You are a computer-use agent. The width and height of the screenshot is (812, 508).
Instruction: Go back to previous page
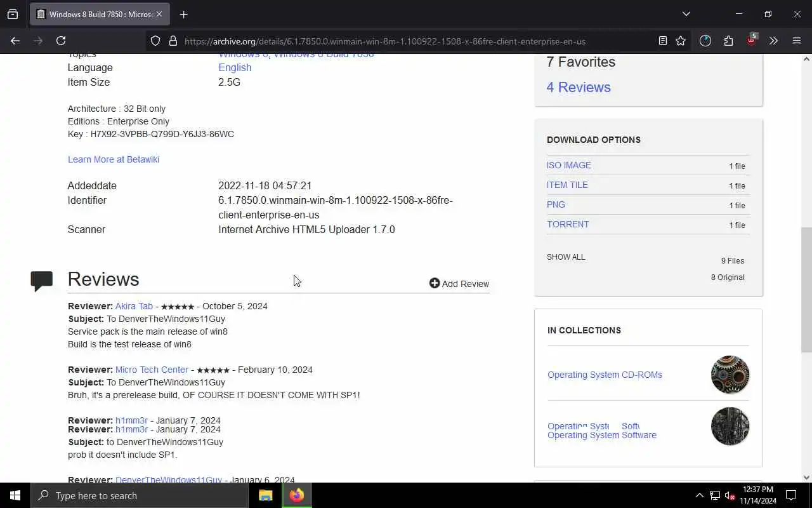pos(15,41)
